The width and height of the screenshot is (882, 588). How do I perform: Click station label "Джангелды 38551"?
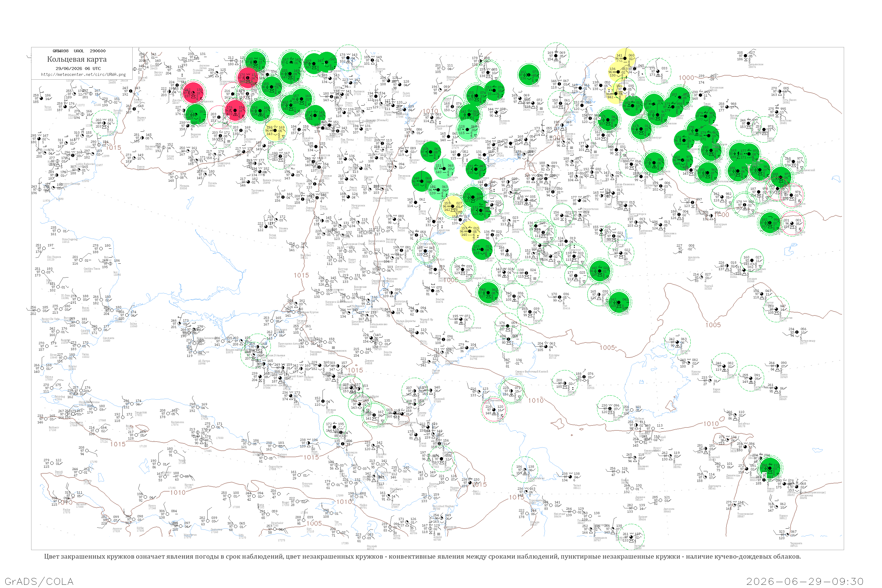(x=734, y=476)
